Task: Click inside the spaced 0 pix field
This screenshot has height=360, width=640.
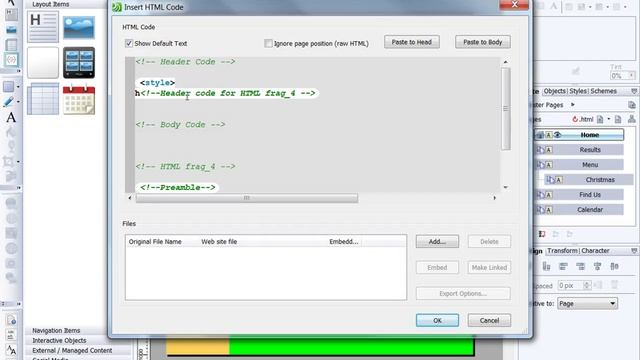Action: (x=570, y=285)
